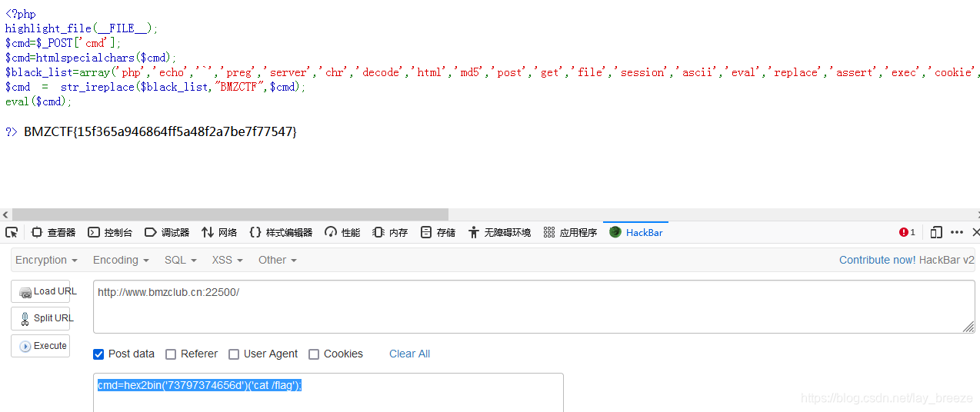
Task: Open the SQL dropdown menu
Action: (181, 260)
